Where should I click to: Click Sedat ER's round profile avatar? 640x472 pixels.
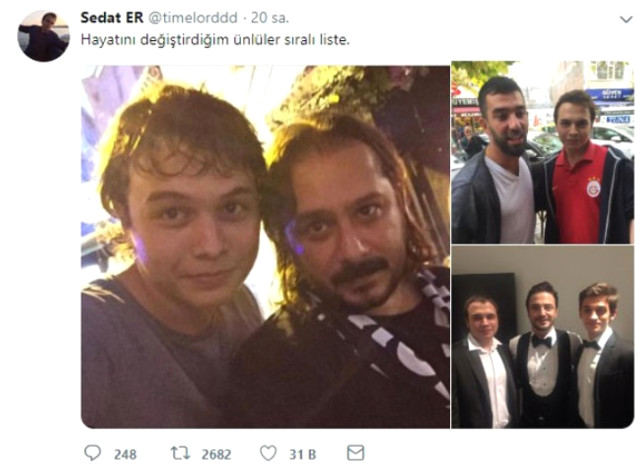(43, 36)
